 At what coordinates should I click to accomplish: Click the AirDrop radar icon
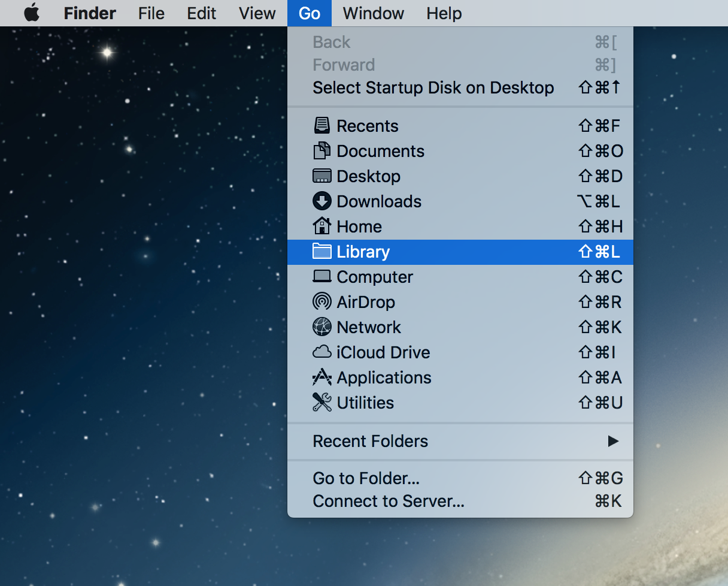(322, 301)
